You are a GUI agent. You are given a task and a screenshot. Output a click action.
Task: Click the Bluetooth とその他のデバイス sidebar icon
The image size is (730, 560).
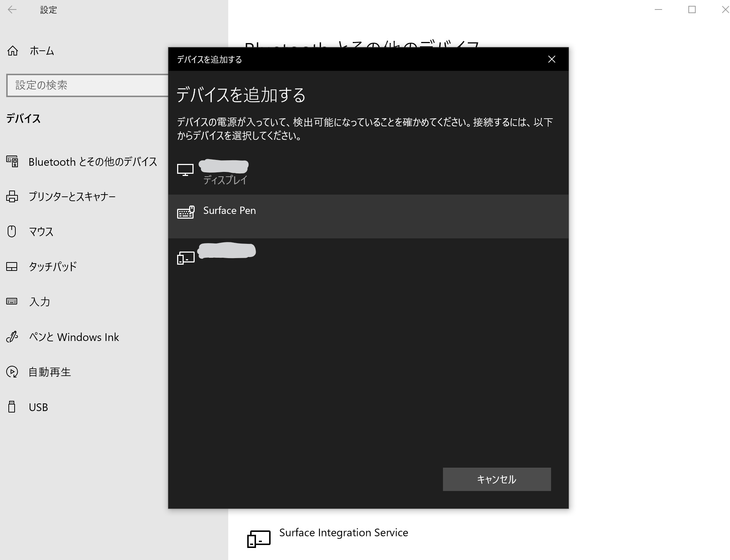(12, 161)
